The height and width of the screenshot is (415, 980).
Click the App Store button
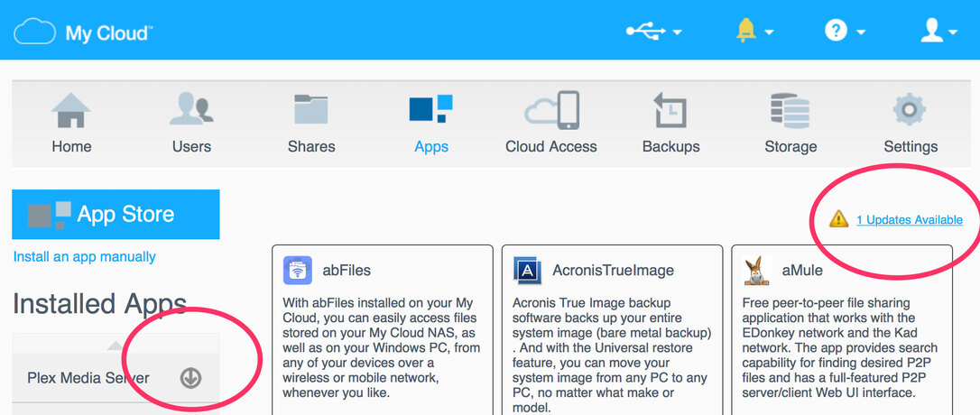[116, 215]
